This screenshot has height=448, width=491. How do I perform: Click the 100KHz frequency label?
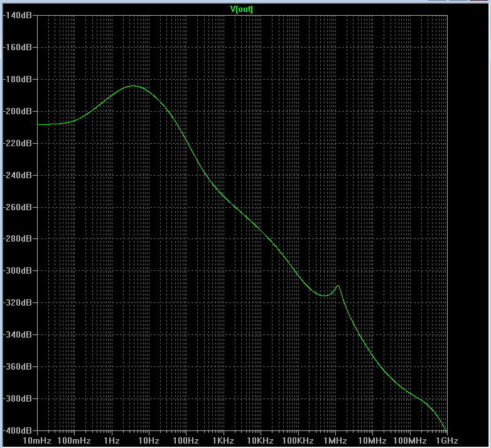coord(298,441)
